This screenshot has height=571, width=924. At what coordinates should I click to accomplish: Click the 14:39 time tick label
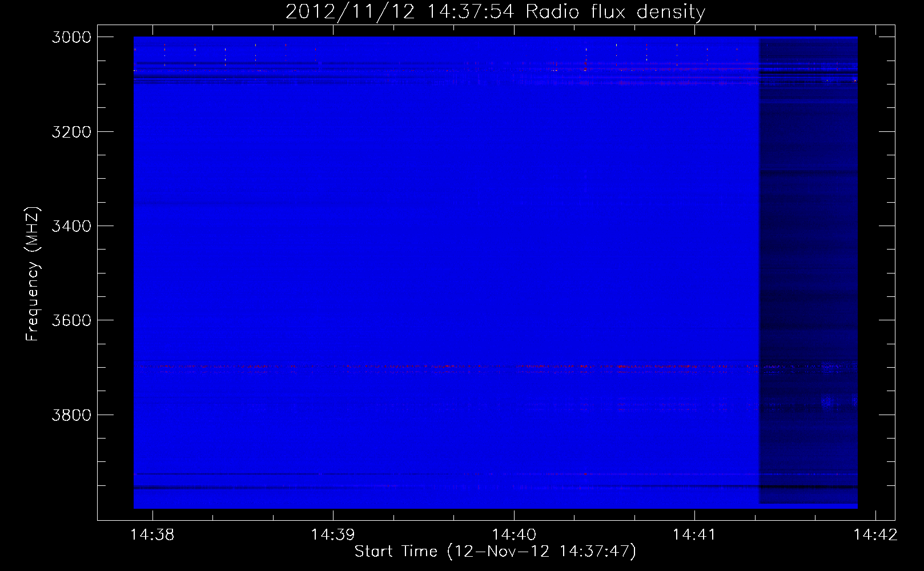(x=333, y=534)
